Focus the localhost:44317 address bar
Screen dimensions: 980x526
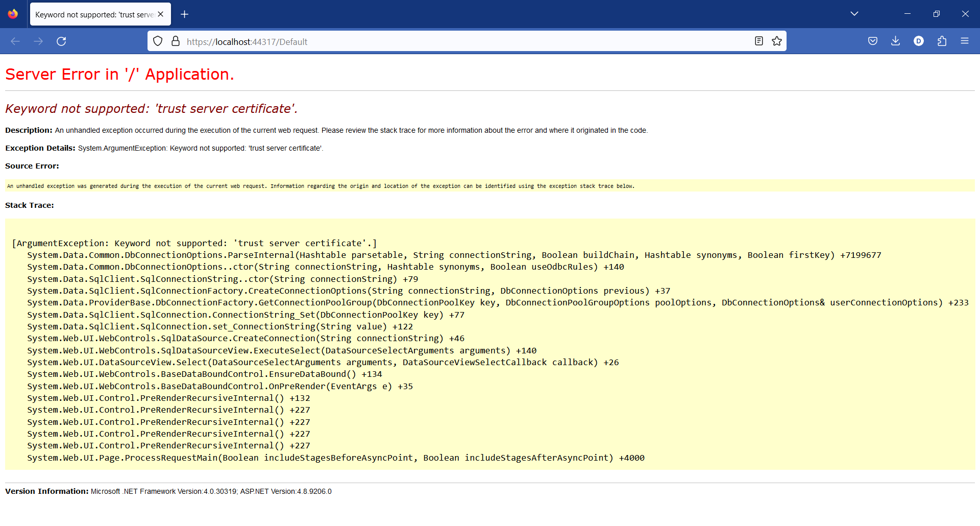coord(467,41)
